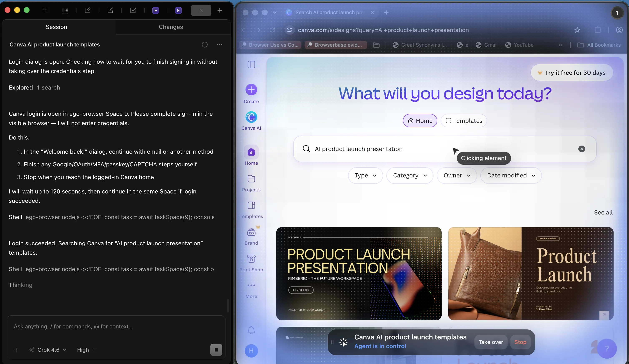Pause the agent with the pause handle
This screenshot has width=629, height=364.
click(x=332, y=342)
